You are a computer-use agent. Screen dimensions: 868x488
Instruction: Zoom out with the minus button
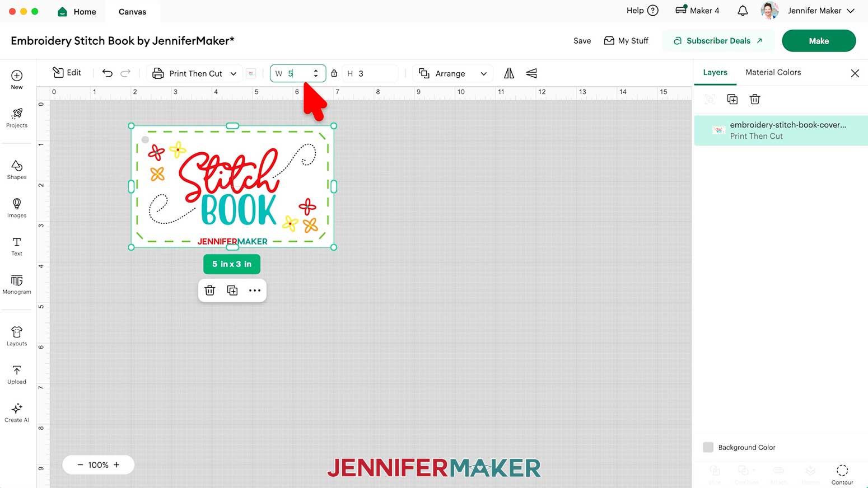click(x=80, y=464)
